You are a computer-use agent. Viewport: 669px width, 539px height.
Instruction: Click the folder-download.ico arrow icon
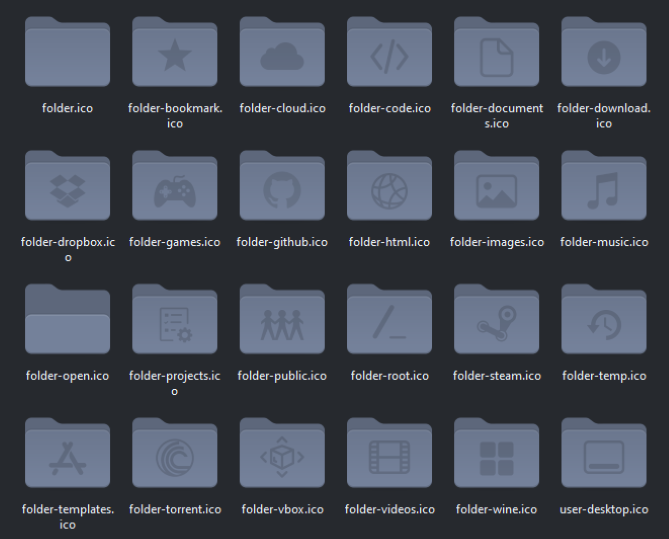click(x=603, y=55)
